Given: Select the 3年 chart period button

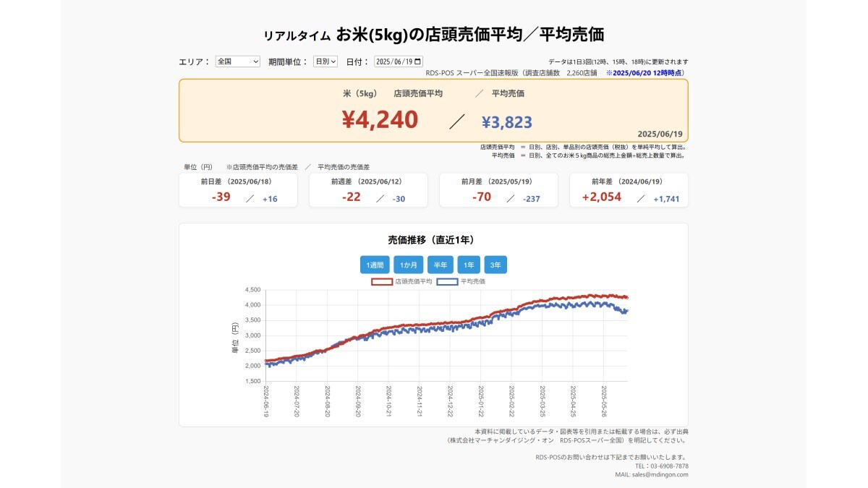Looking at the screenshot, I should (x=495, y=265).
